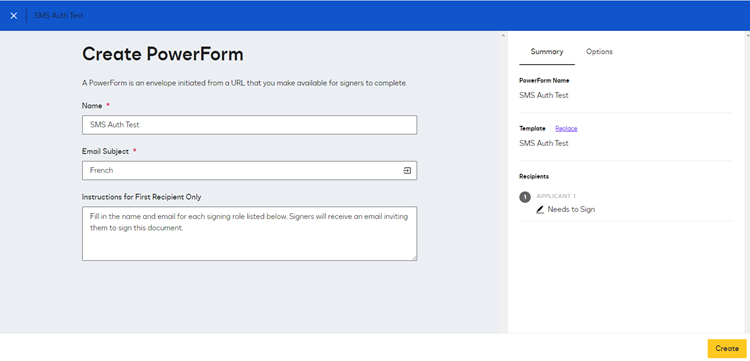Viewport: 750px width, 361px height.
Task: Click the 'Create PowerForm' heading
Action: (x=163, y=54)
